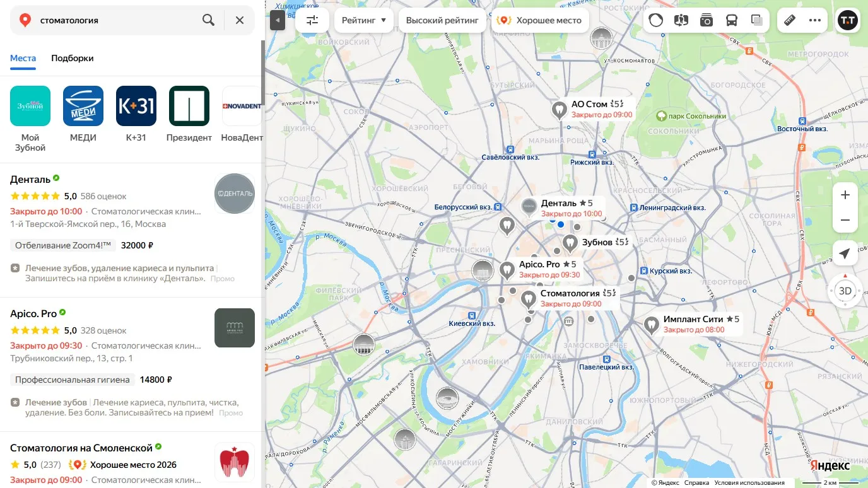Viewport: 868px width, 488px height.
Task: Toggle moving public transport layer
Action: pos(732,20)
